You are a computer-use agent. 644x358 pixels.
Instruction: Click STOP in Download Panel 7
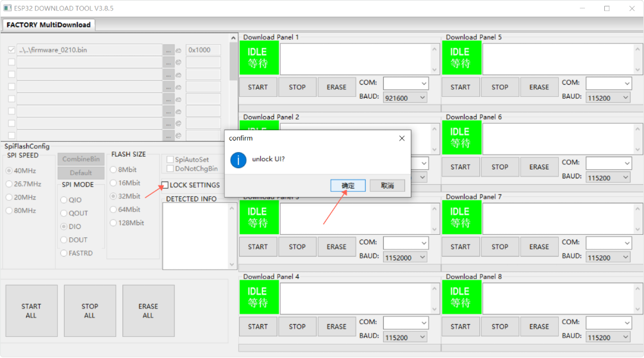(x=500, y=246)
